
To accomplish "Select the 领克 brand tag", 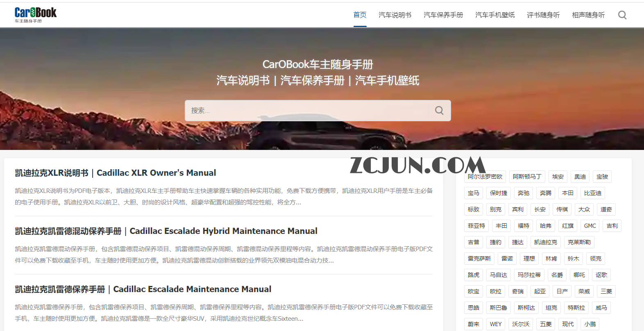I will 596,258.
